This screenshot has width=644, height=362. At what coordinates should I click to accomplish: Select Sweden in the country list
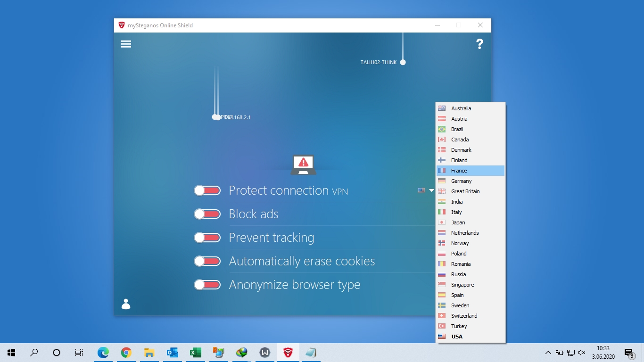471,305
